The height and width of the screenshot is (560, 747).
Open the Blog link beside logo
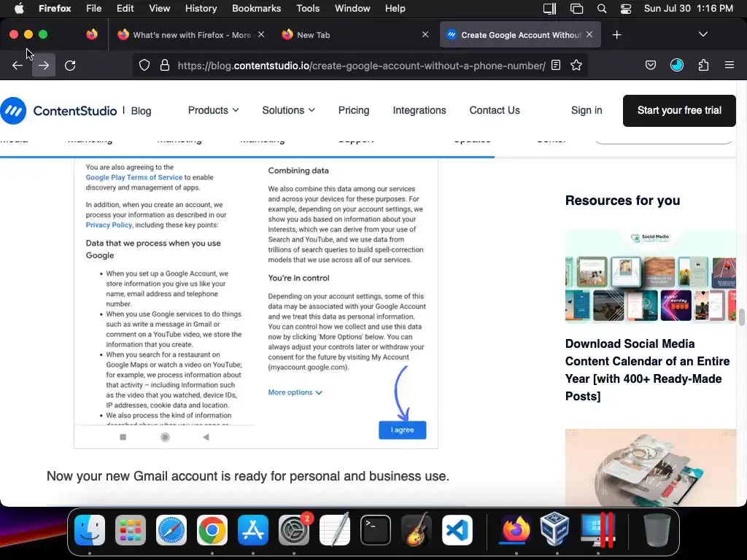tap(141, 111)
